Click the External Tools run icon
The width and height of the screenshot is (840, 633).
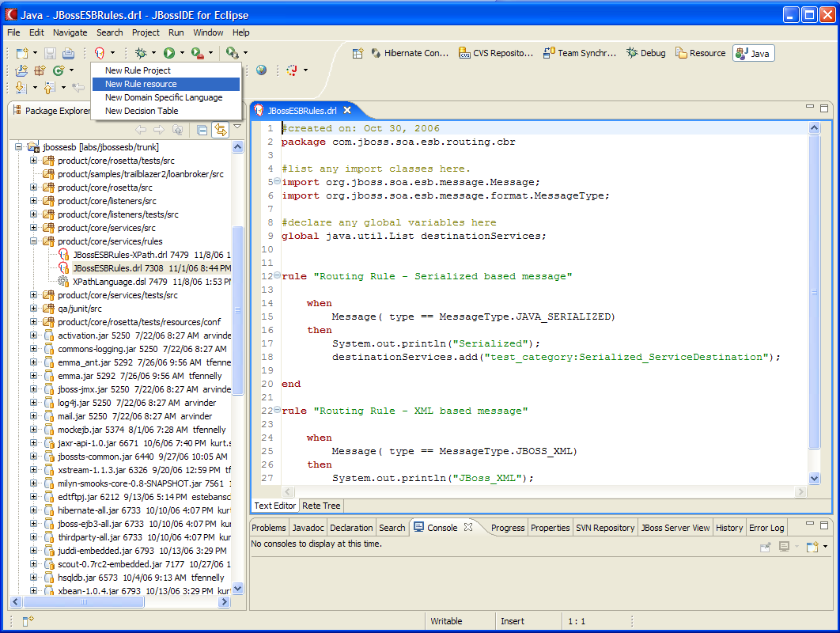(198, 53)
